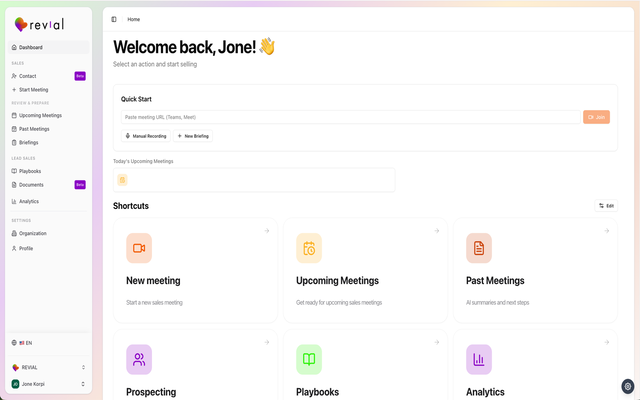Open the Analytics card arrow
This screenshot has height=400, width=640.
pos(607,342)
